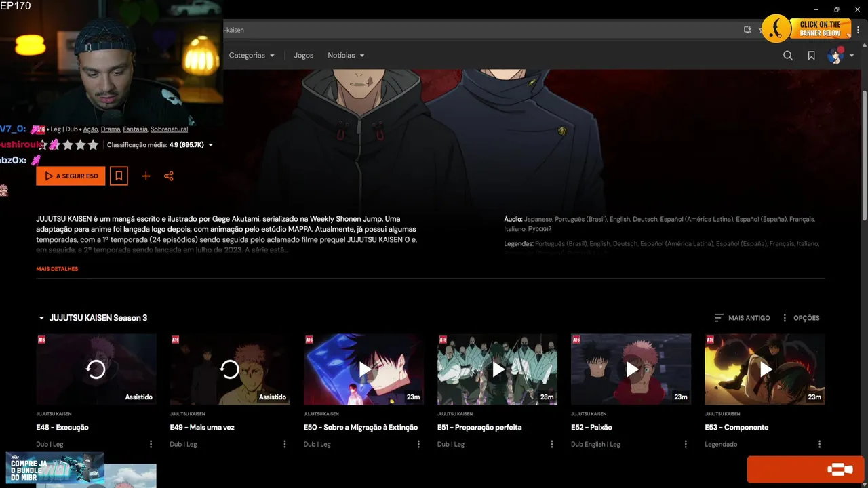
Task: Open the browser three-dot menu
Action: click(x=859, y=30)
